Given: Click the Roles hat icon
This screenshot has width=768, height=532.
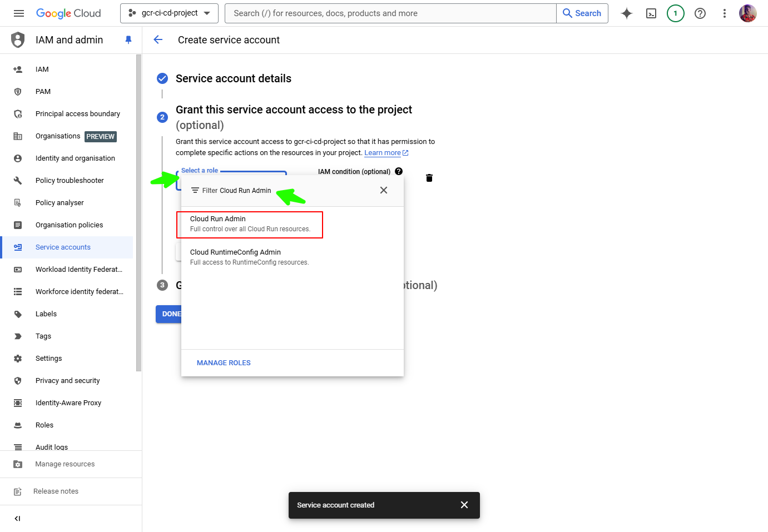Looking at the screenshot, I should coord(18,425).
